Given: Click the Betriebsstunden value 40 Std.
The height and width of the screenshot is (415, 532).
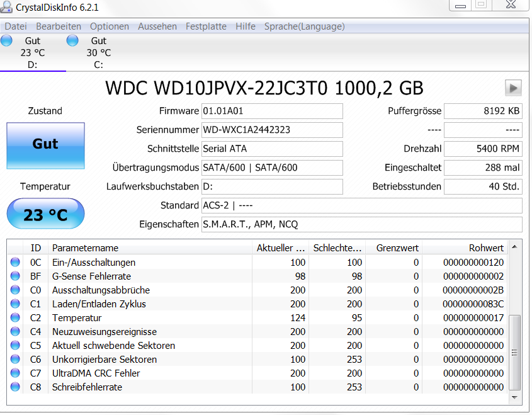Looking at the screenshot, I should pyautogui.click(x=483, y=186).
